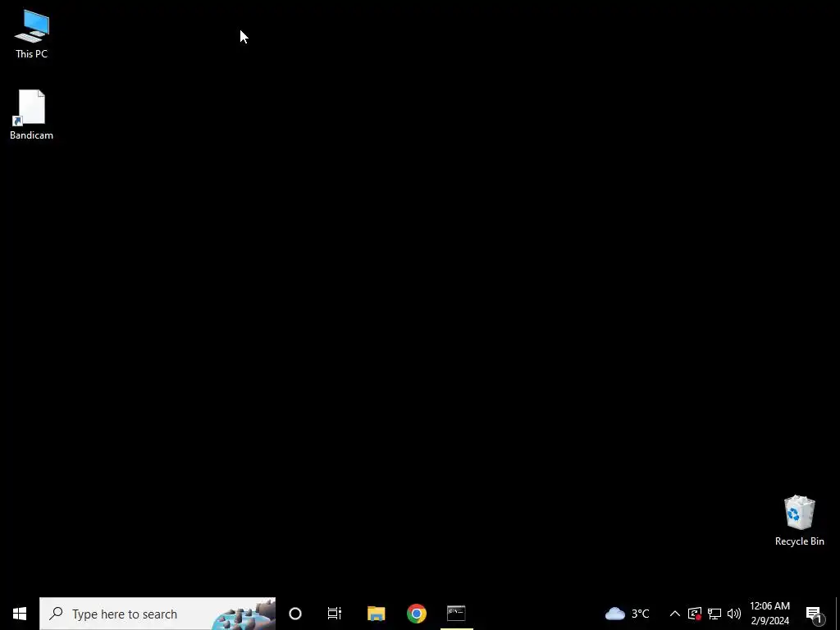Select the Recycle Bin icon
840x630 pixels.
[x=799, y=521]
